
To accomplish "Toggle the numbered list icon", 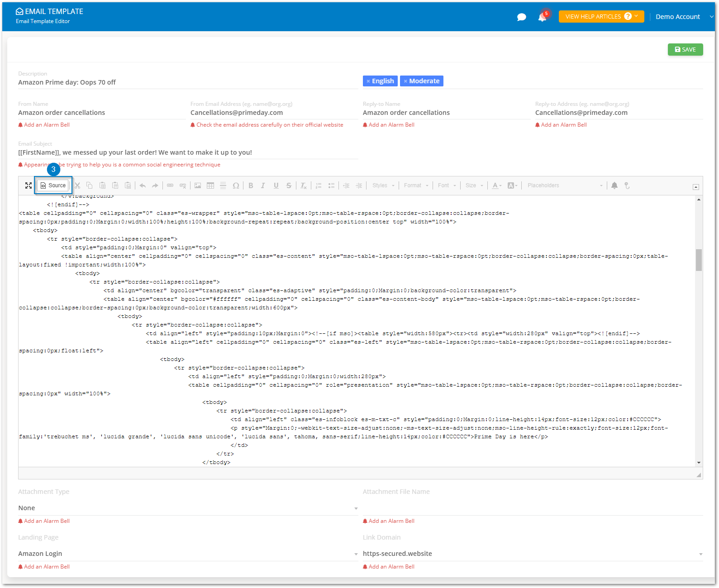I will [x=319, y=185].
